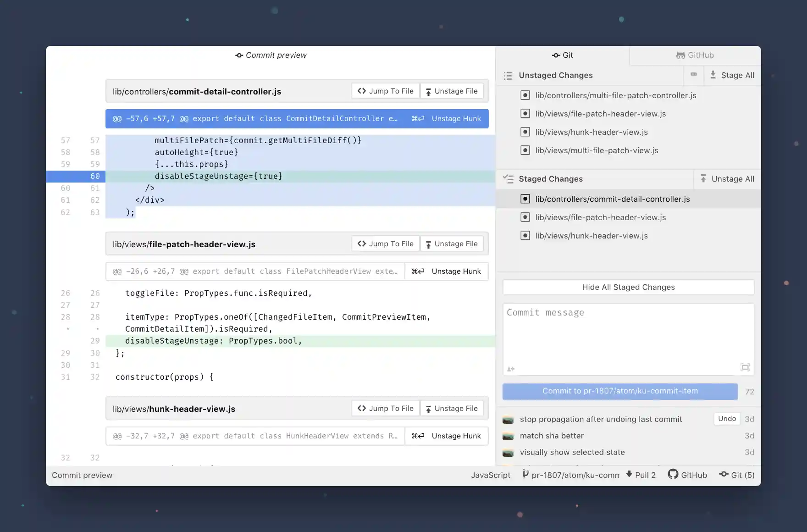Viewport: 807px width, 532px height.
Task: Select unstaged lib/views/multi-file-patch-view.js
Action: pos(629,150)
